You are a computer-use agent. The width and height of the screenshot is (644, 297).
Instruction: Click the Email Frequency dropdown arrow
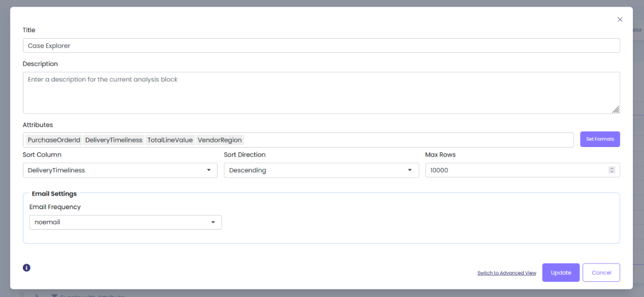pyautogui.click(x=213, y=223)
